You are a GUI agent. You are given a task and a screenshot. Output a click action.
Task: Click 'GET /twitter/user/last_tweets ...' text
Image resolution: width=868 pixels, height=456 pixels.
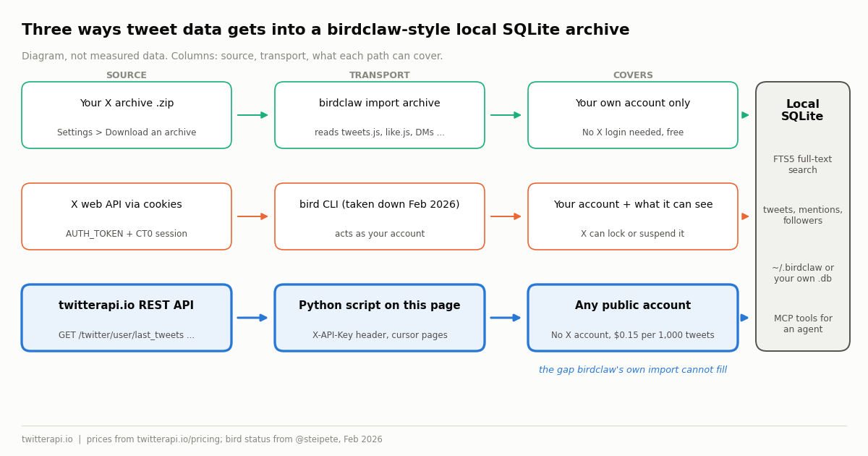(127, 335)
